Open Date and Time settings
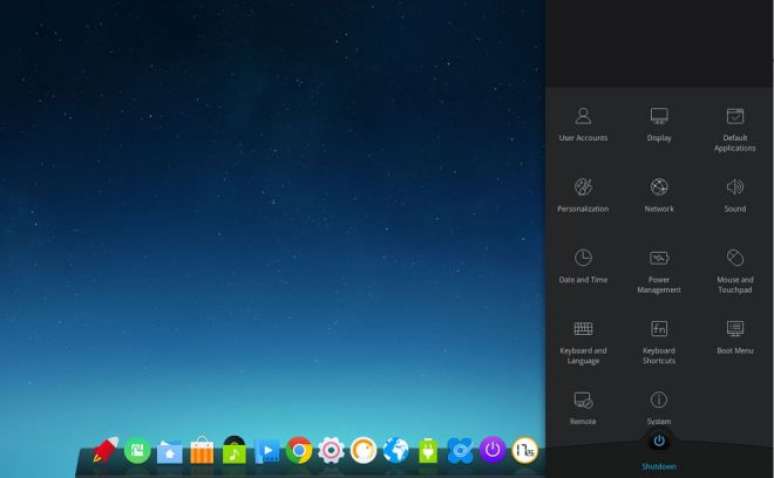The image size is (774, 478). tap(583, 266)
